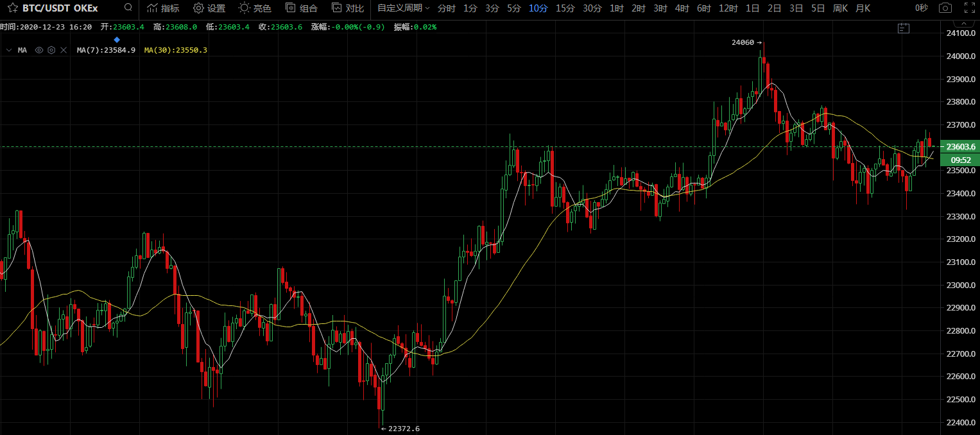Open the calendar note icon near price axis
980x435 pixels.
coord(904,28)
